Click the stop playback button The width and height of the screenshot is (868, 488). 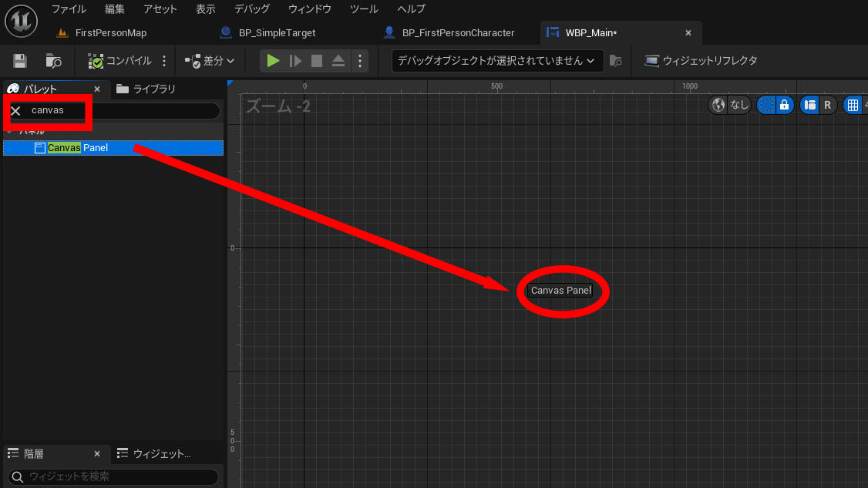pos(317,61)
